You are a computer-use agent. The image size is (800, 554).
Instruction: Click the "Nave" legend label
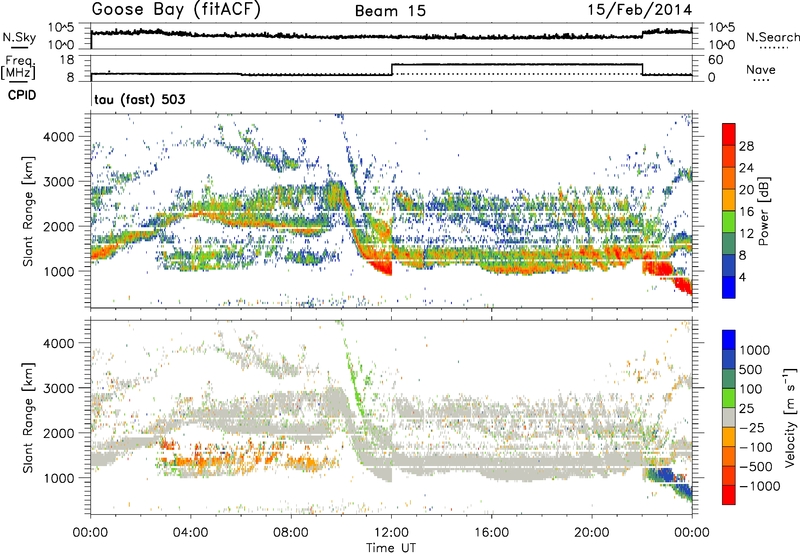761,70
